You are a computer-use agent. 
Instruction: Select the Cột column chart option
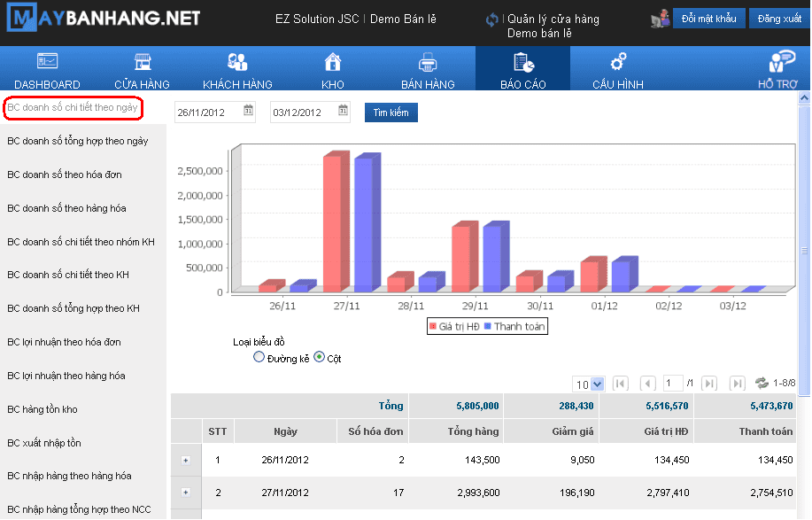(x=319, y=358)
